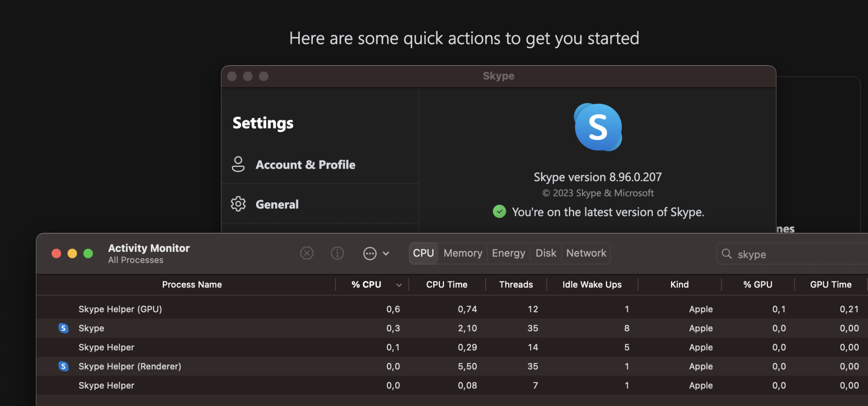Sort by the Idle Wake Ups column header
The height and width of the screenshot is (406, 868).
pyautogui.click(x=592, y=285)
